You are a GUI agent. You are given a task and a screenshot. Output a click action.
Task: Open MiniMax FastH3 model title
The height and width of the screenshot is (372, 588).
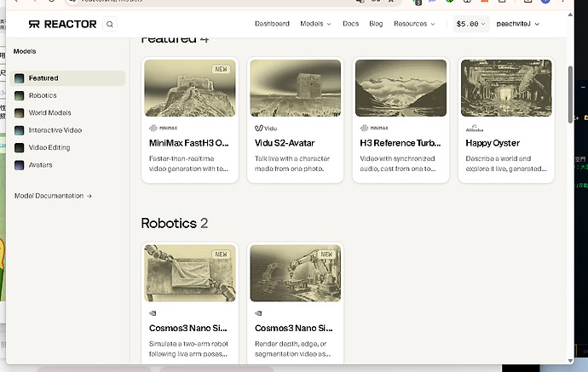click(188, 143)
